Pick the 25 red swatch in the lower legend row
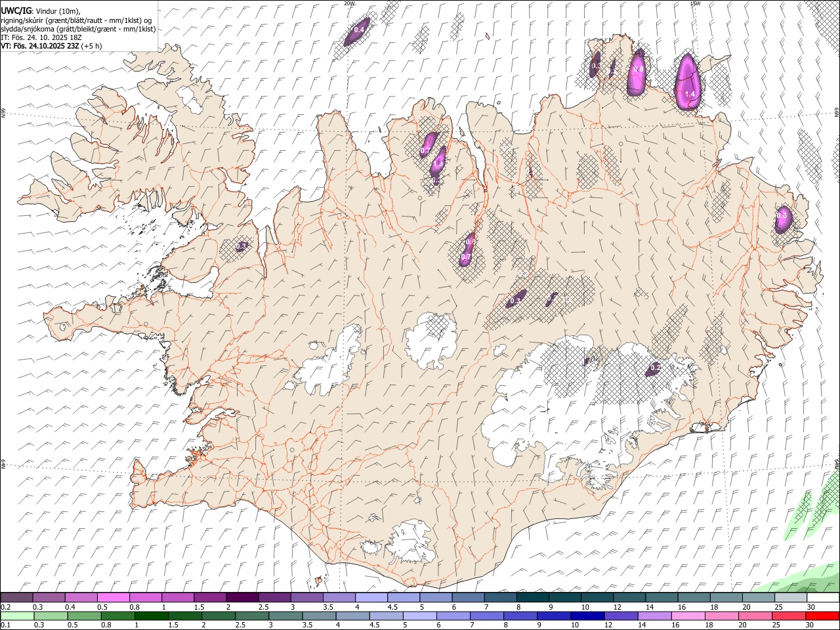The width and height of the screenshot is (840, 630). pyautogui.click(x=789, y=616)
